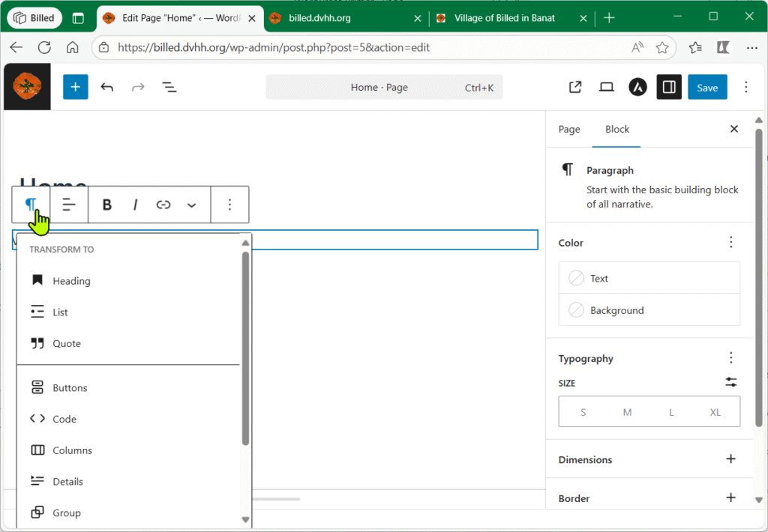Viewport: 768px width, 532px height.
Task: Open the text alignment control
Action: (69, 205)
